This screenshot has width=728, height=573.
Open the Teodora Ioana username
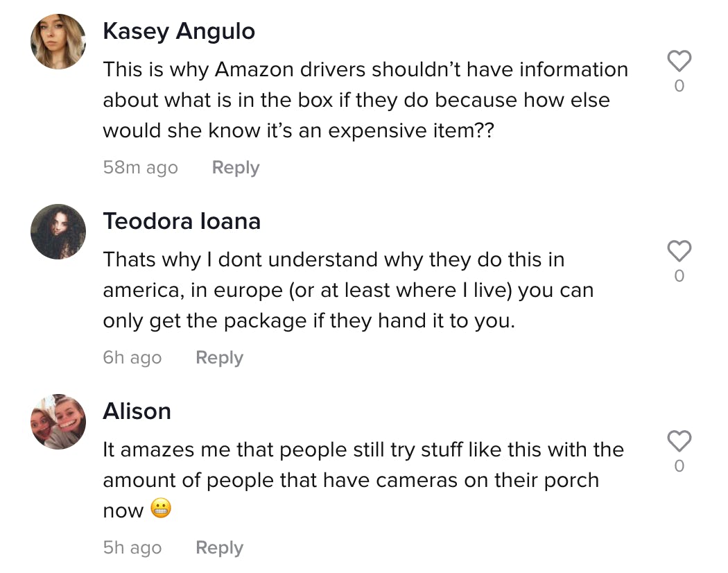pyautogui.click(x=182, y=221)
